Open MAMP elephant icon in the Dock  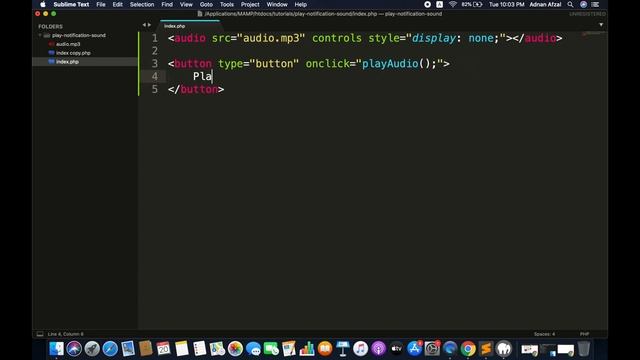[504, 349]
